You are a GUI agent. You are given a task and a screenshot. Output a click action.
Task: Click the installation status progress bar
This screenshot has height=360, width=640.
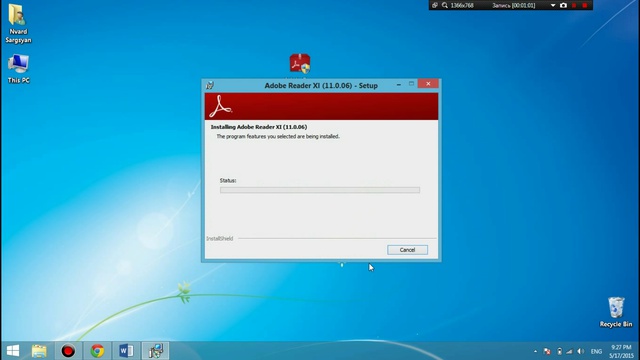(x=320, y=190)
